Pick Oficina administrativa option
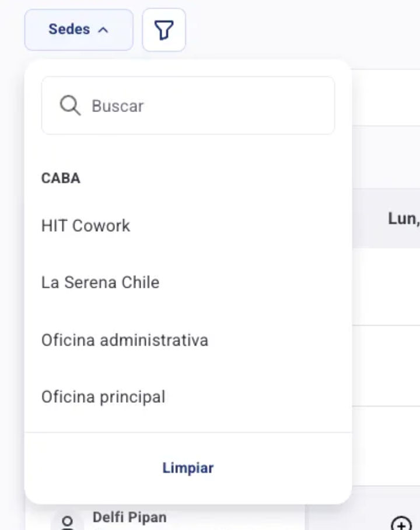This screenshot has width=420, height=530. tap(125, 340)
